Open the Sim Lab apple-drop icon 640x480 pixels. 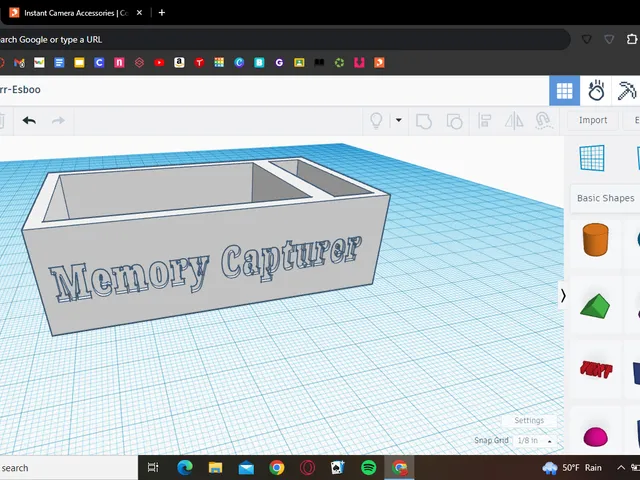[x=596, y=91]
